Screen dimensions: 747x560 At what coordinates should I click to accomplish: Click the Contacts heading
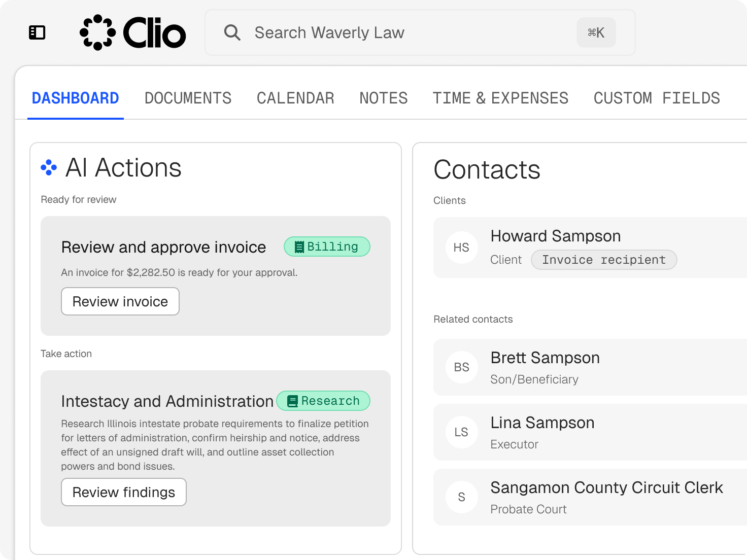click(487, 169)
